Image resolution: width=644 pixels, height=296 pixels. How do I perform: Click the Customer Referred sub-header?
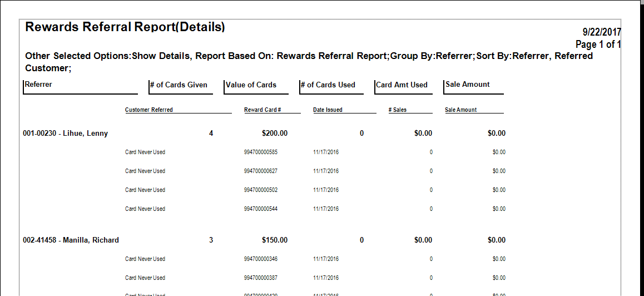(x=149, y=110)
